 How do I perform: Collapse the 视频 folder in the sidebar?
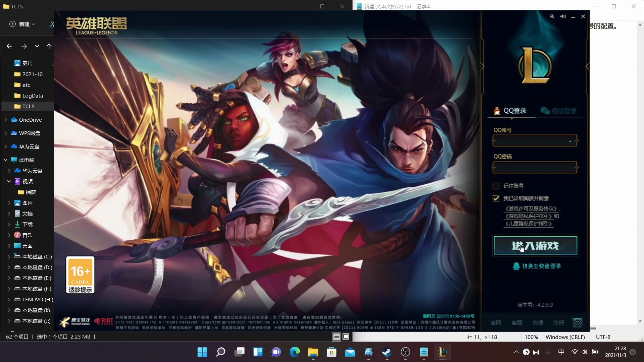pos(9,181)
